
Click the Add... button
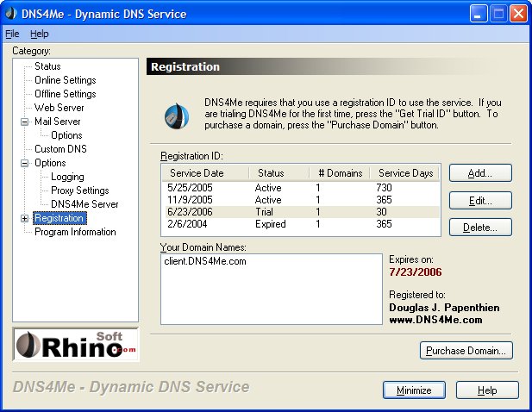(480, 173)
